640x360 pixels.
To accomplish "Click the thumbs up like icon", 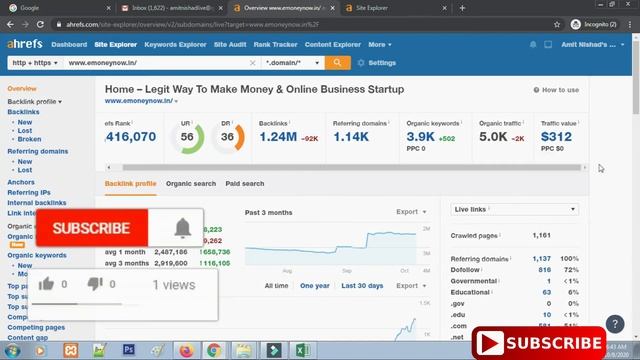I will pos(46,284).
